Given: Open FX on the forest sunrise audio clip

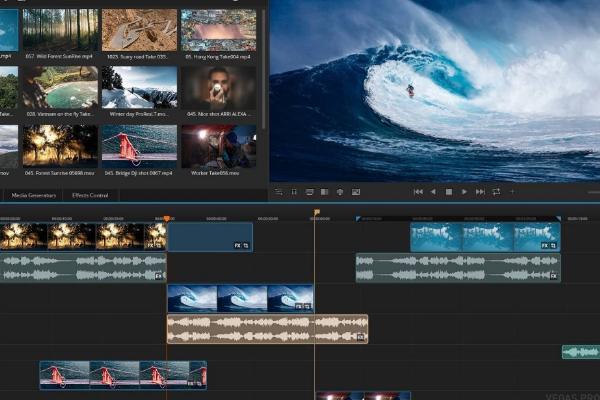Looking at the screenshot, I should tap(158, 276).
